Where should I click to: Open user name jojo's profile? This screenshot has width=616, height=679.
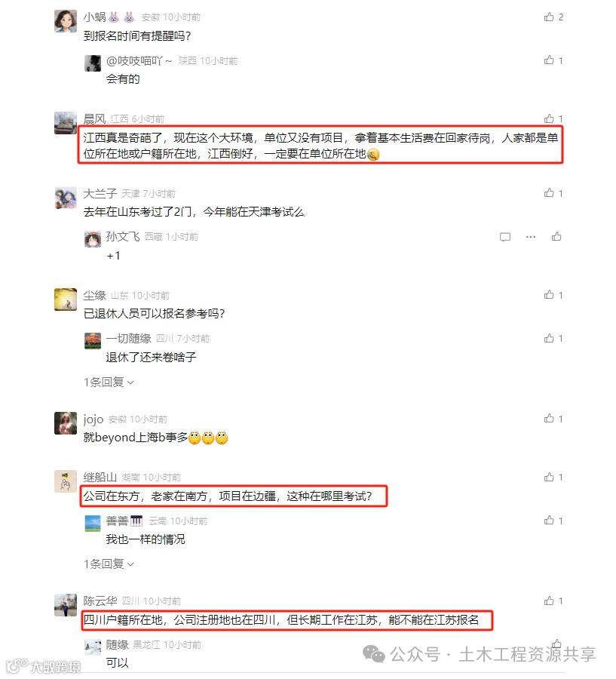pyautogui.click(x=93, y=419)
